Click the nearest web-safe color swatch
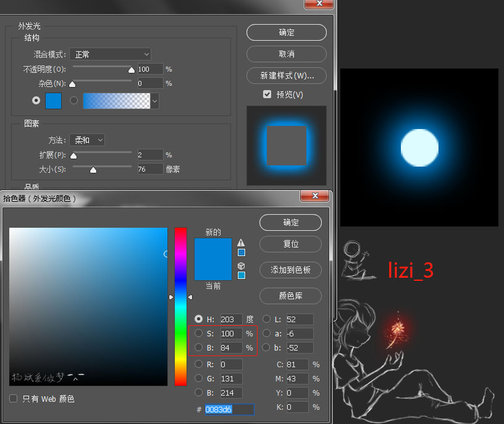504x424 pixels. point(241,275)
